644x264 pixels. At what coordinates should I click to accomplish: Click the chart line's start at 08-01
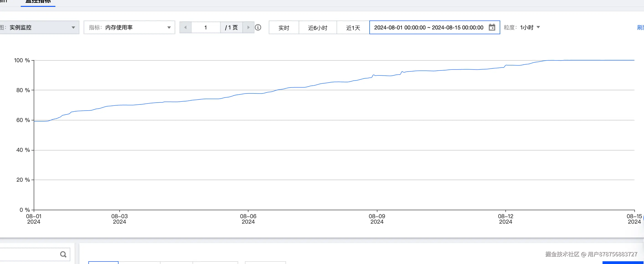tap(35, 121)
